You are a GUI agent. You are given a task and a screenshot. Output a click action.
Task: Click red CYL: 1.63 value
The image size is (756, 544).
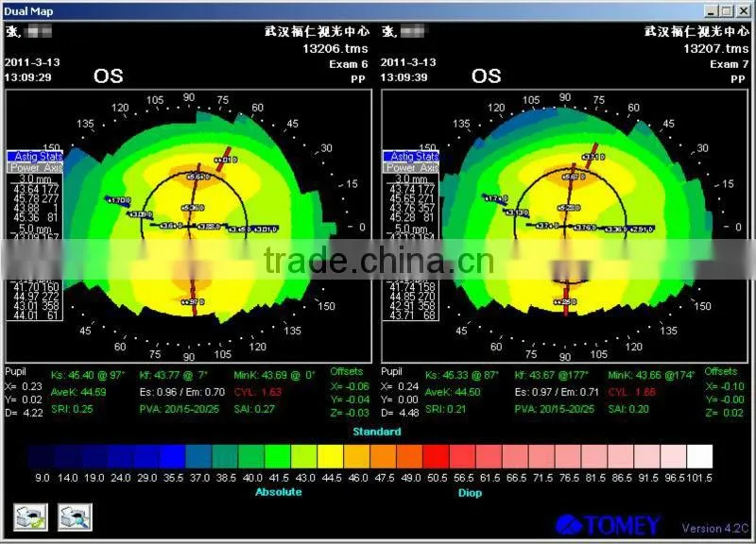(257, 392)
